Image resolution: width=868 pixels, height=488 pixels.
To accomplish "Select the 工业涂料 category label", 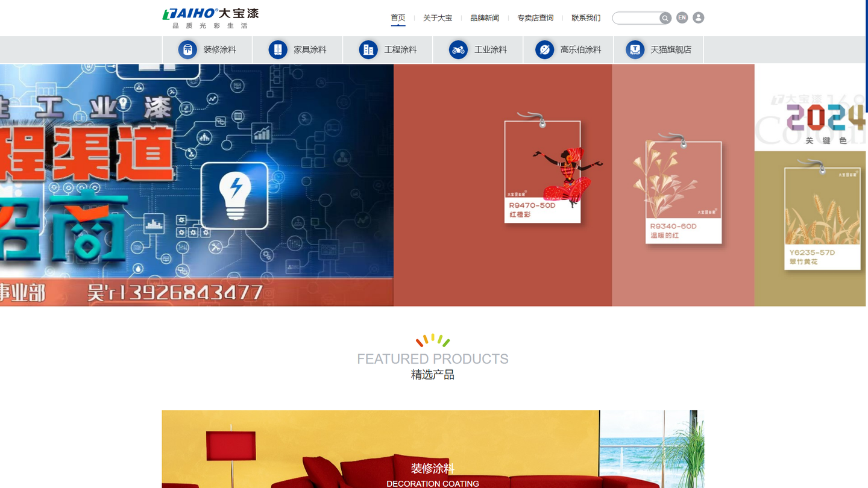I will coord(491,49).
